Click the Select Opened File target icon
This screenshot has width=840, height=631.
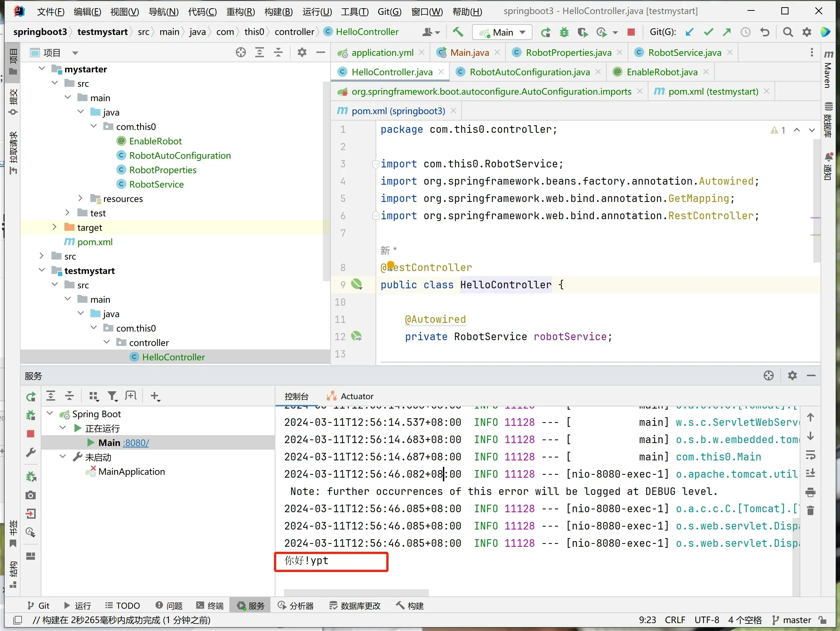[x=241, y=53]
